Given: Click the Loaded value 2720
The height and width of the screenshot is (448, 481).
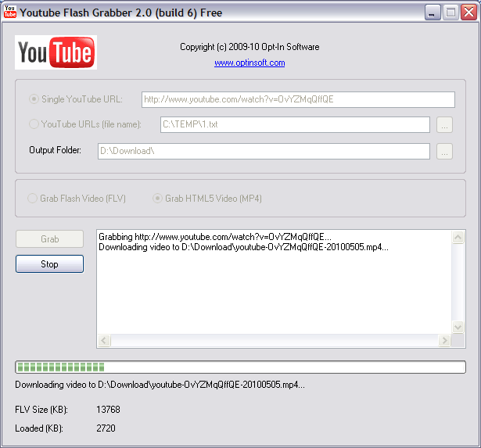Looking at the screenshot, I should click(x=106, y=428).
